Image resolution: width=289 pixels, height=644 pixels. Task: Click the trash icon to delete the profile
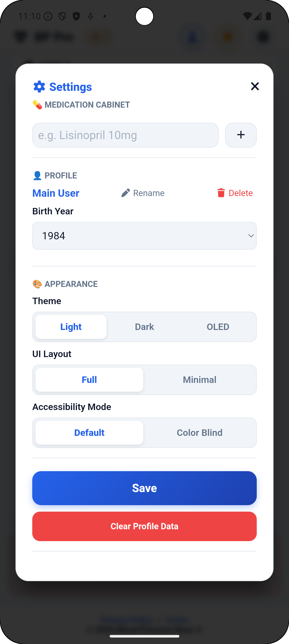[x=221, y=193]
